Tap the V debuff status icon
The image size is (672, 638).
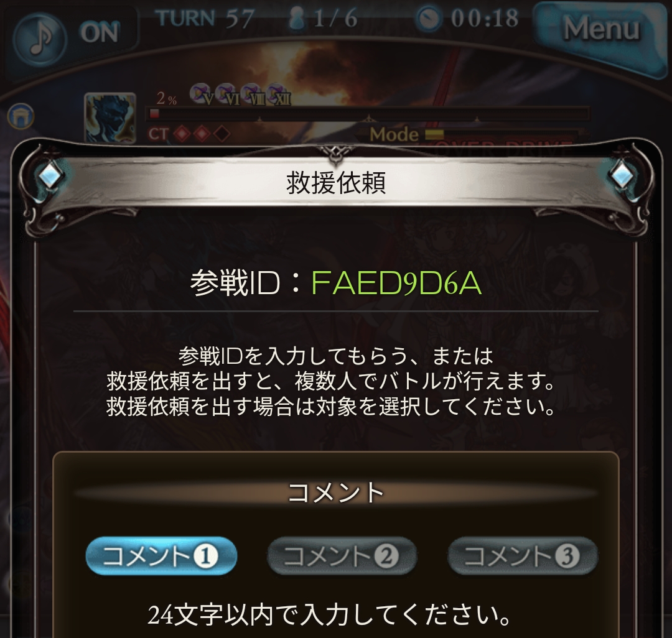click(x=202, y=95)
